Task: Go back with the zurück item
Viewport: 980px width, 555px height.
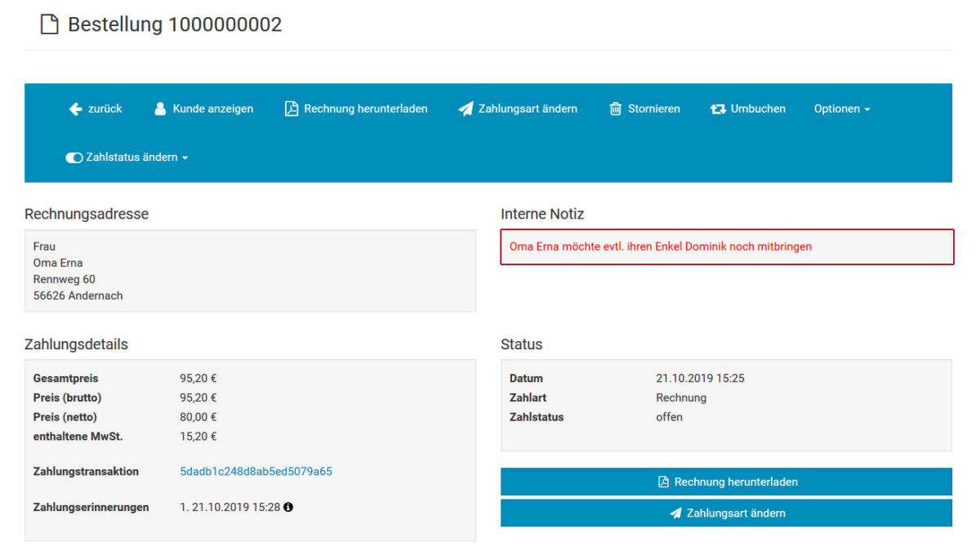Action: pos(96,109)
